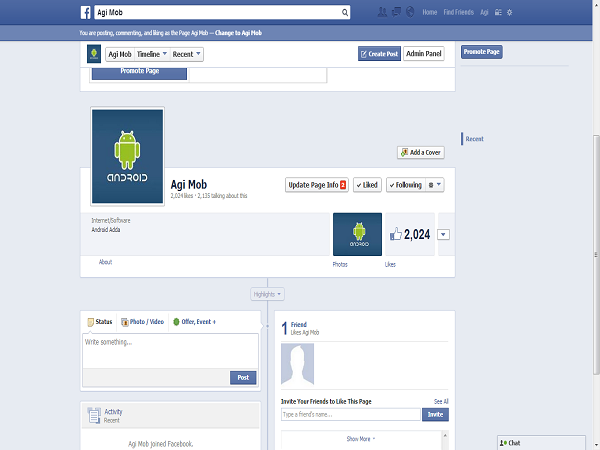Click the Status composer icon
This screenshot has height=450, width=600.
(x=90, y=322)
